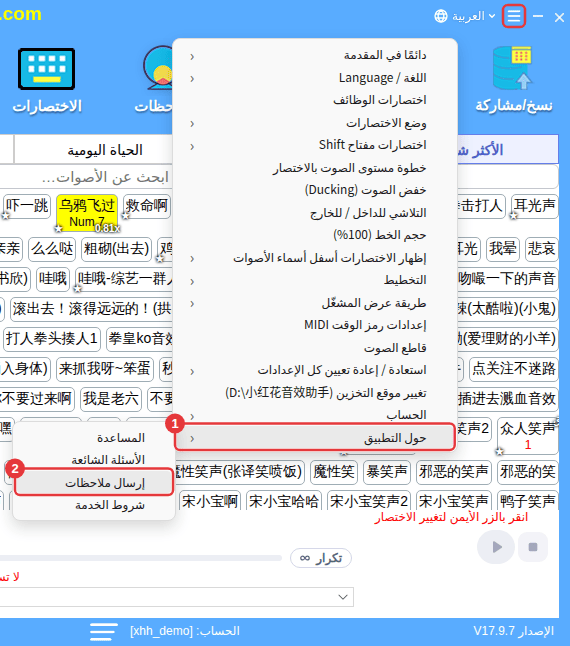Play the 插进去溅血音效 sound button
Image resolution: width=570 pixels, height=646 pixels.
[507, 399]
